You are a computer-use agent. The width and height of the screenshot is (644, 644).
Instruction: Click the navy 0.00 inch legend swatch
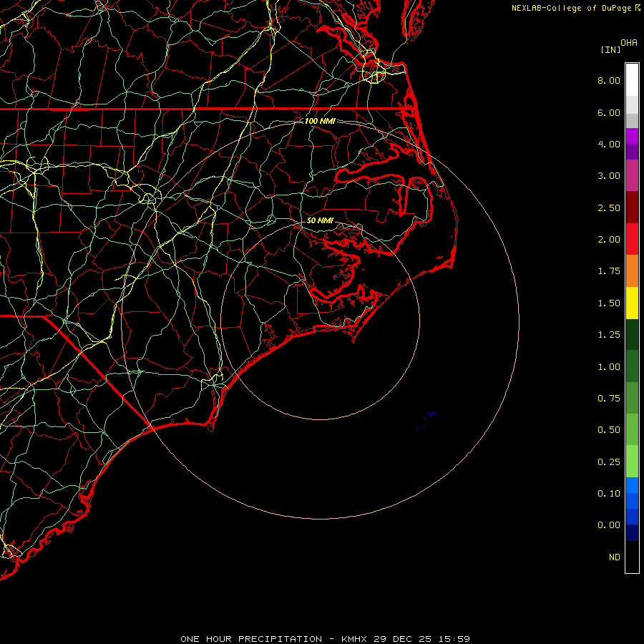tap(632, 532)
